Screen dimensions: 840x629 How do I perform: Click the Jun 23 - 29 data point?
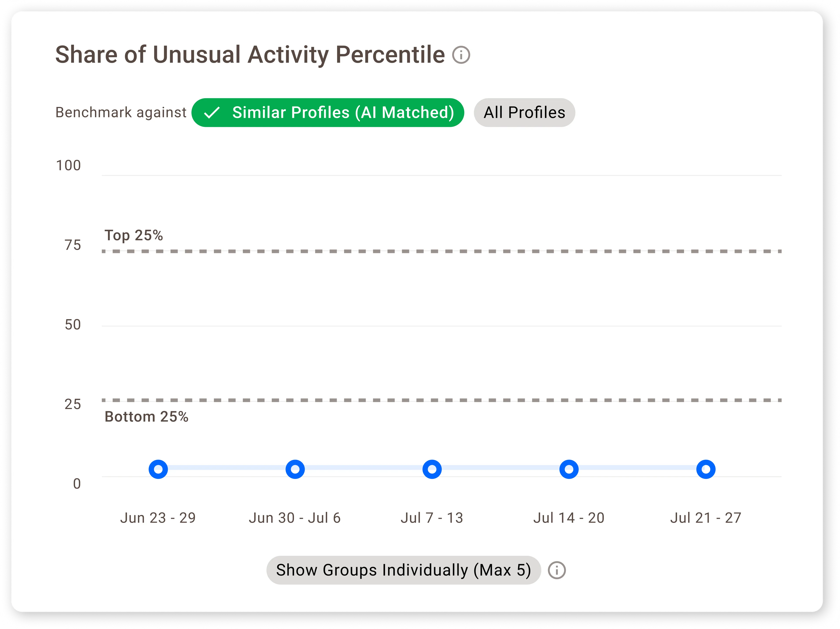pos(158,469)
